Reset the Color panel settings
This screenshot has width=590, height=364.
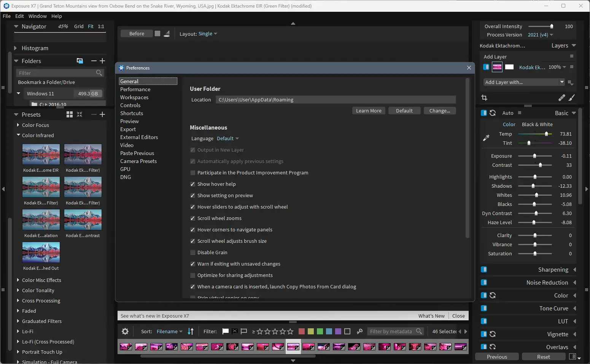pos(493,295)
